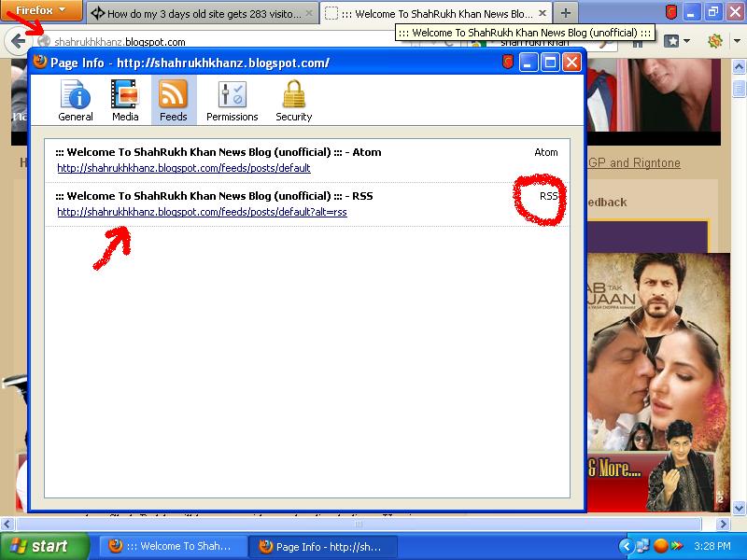This screenshot has height=560, width=747.
Task: Open the Atom feed URL link
Action: click(183, 168)
